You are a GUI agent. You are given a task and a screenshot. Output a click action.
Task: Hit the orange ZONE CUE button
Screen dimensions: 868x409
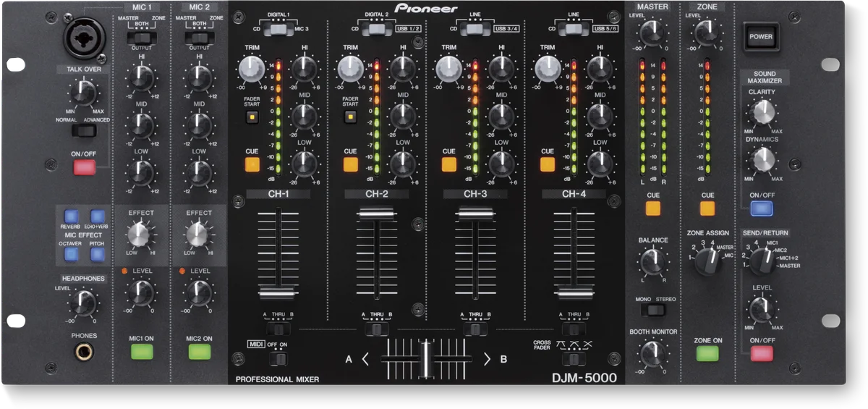(x=707, y=209)
